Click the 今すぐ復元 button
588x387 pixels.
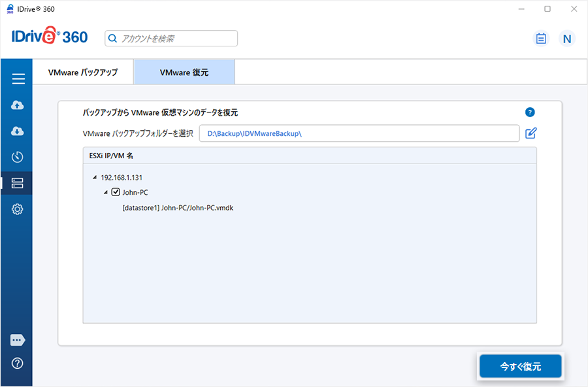tap(520, 367)
